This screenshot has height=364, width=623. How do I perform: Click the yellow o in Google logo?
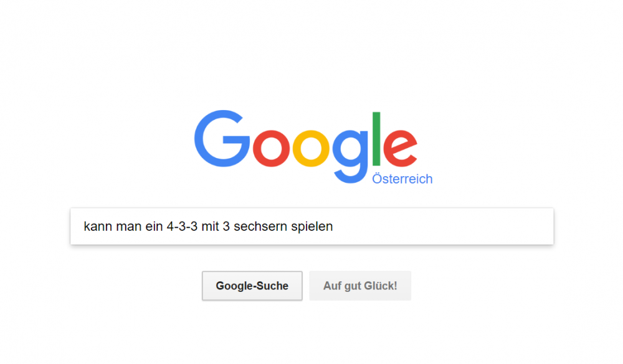(311, 148)
